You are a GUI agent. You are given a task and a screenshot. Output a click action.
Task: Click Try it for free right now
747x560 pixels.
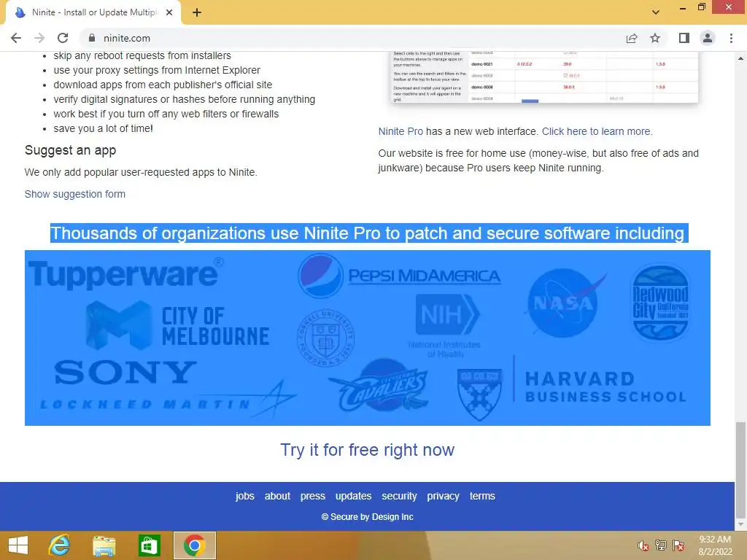[368, 450]
